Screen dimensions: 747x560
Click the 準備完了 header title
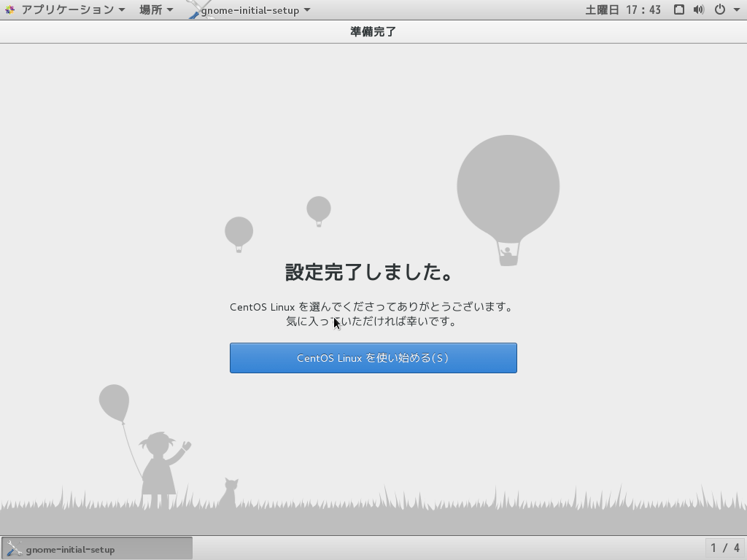coord(373,31)
